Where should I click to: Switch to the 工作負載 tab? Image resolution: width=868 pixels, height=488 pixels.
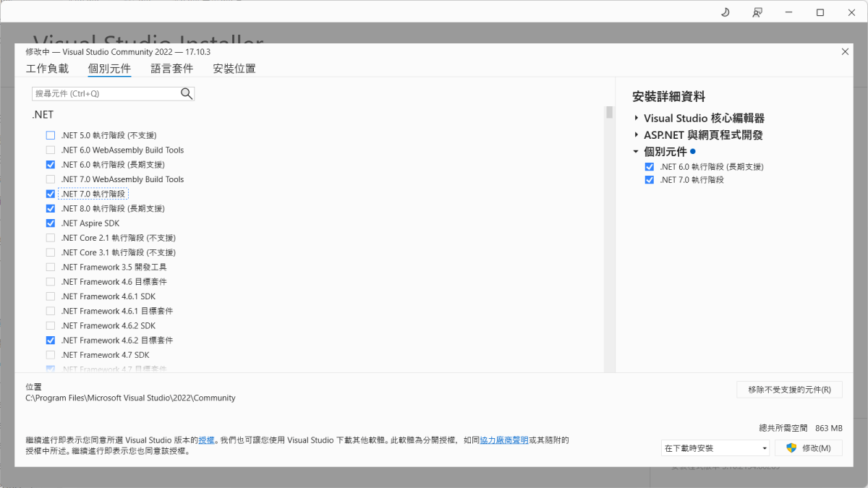click(x=47, y=69)
